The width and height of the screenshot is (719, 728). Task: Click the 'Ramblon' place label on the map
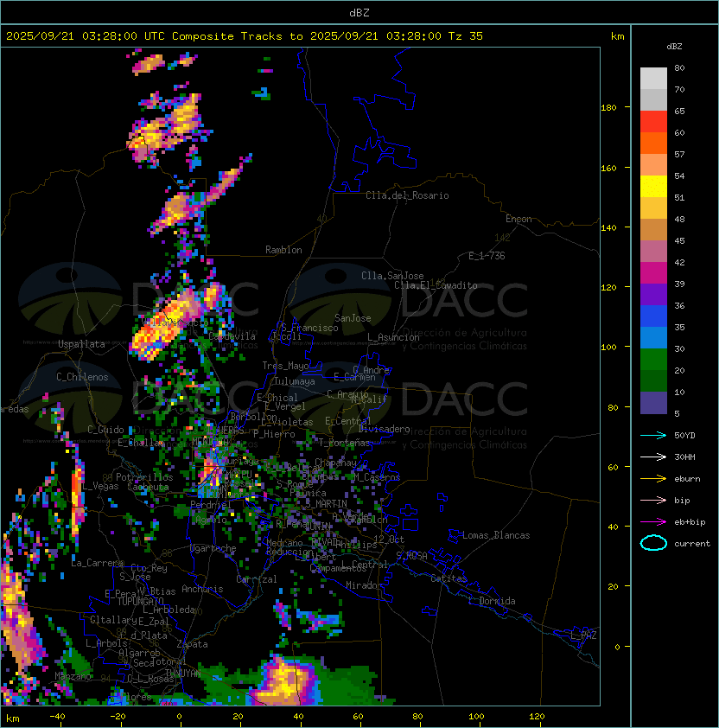click(283, 250)
